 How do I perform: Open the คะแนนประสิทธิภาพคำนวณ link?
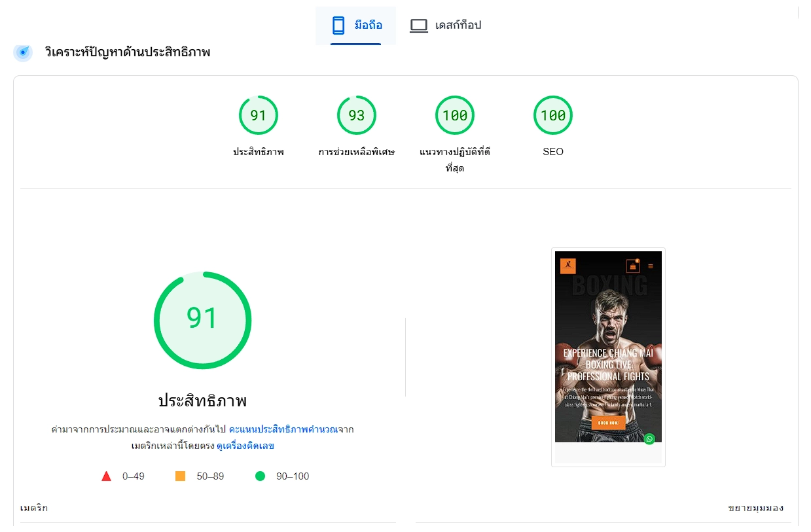(283, 429)
